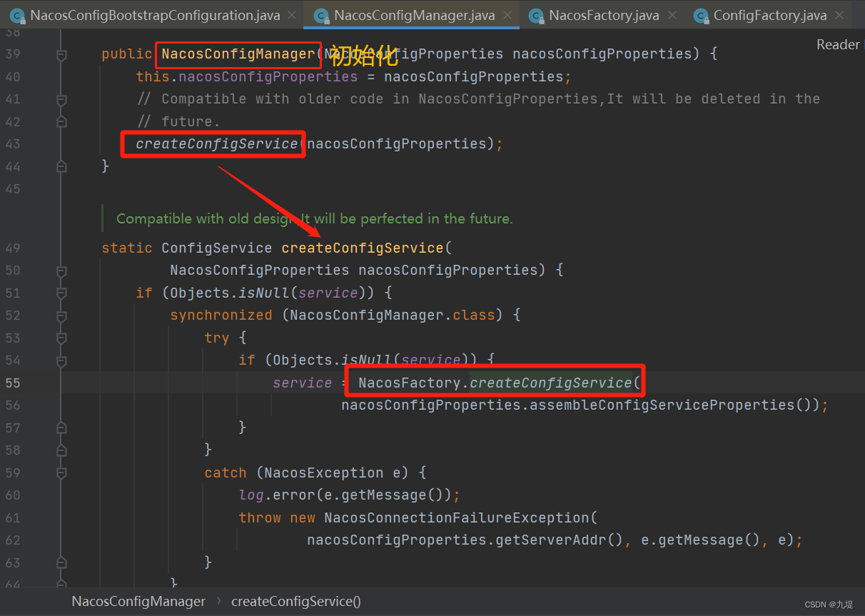Switch to NacosConfigBootstrapConfiguration.java tab
The width and height of the screenshot is (865, 616).
tap(151, 15)
